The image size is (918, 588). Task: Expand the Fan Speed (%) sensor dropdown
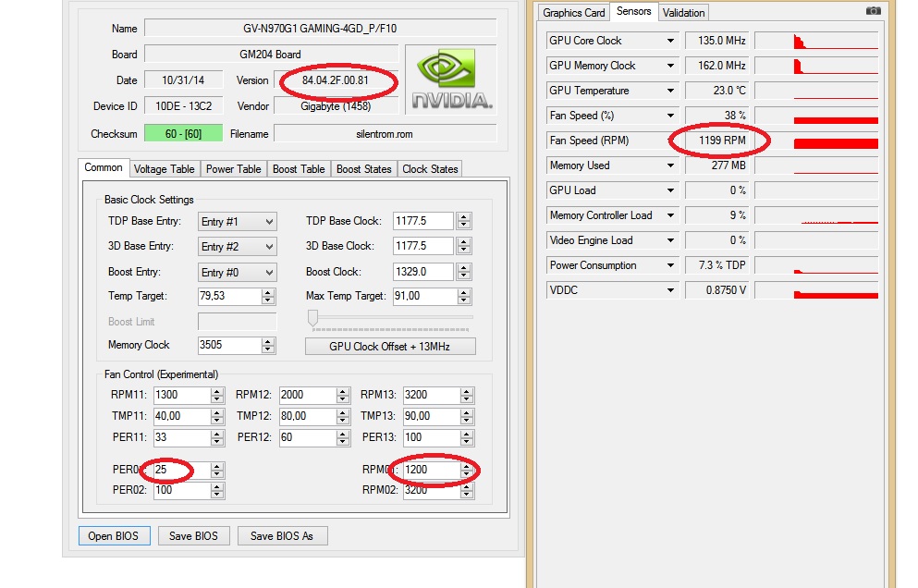pyautogui.click(x=670, y=116)
